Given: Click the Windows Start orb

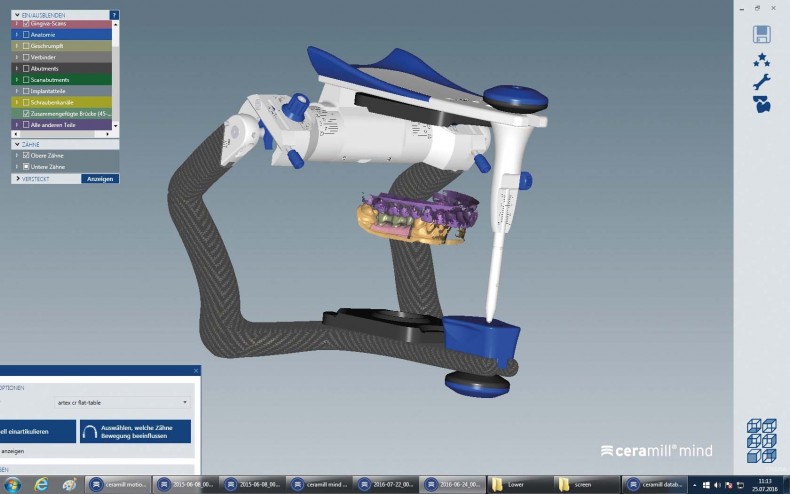Looking at the screenshot, I should [x=12, y=485].
